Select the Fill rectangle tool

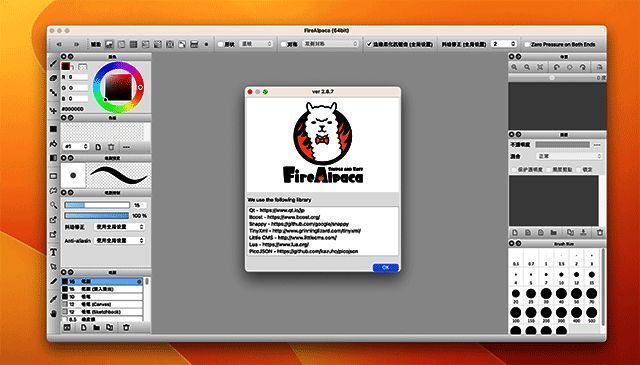tap(53, 129)
